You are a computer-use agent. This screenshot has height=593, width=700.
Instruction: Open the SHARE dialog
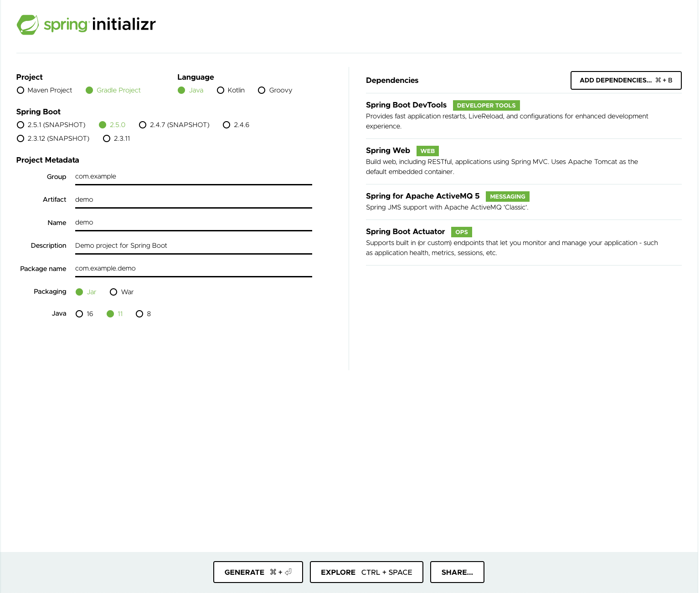click(x=457, y=572)
